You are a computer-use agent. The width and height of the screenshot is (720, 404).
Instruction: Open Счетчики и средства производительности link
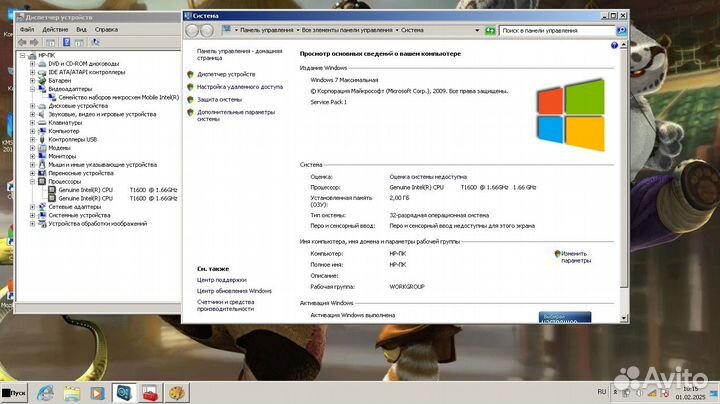(225, 305)
